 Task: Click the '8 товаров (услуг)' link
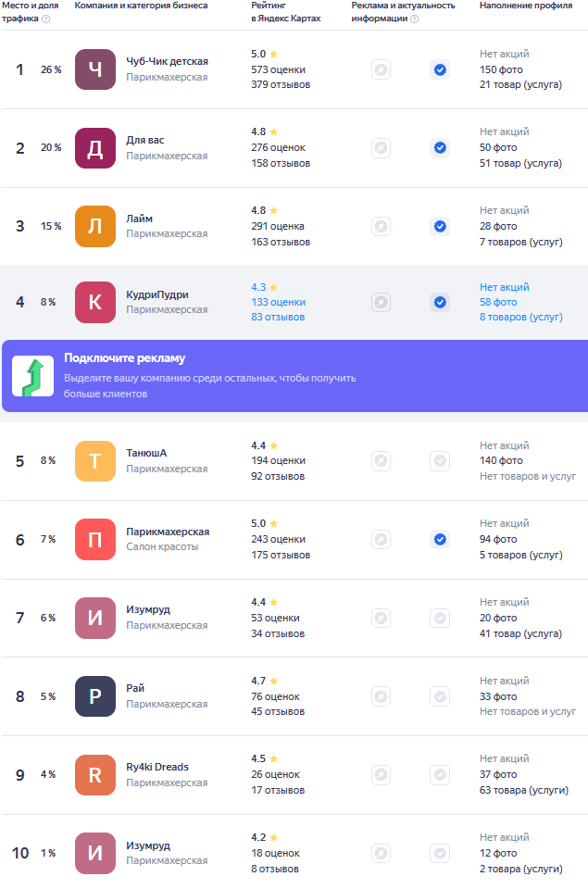coord(520,317)
